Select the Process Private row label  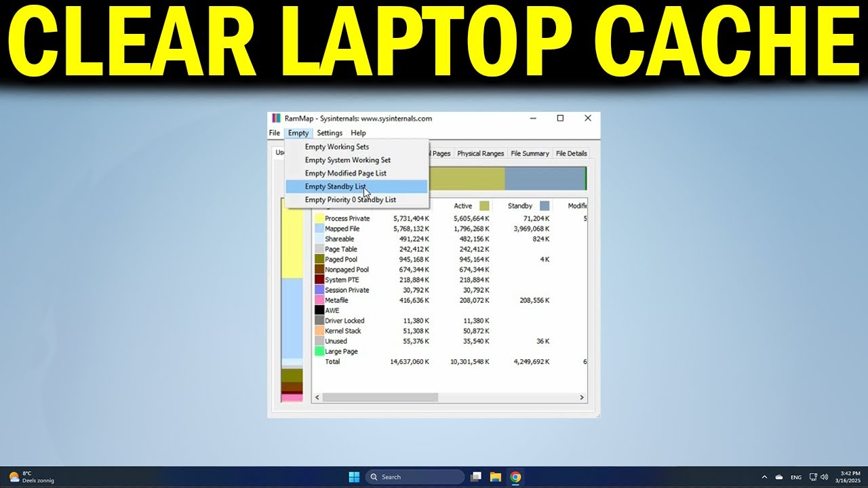click(347, 218)
